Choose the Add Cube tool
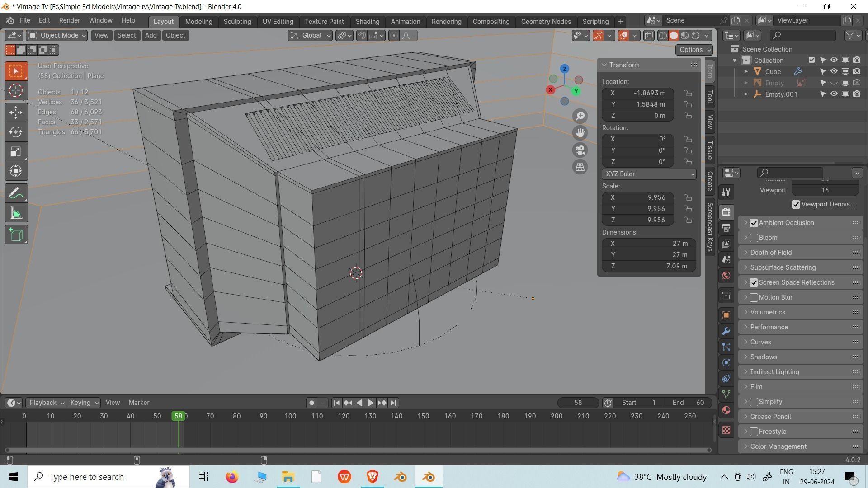Image resolution: width=868 pixels, height=488 pixels. tap(16, 235)
